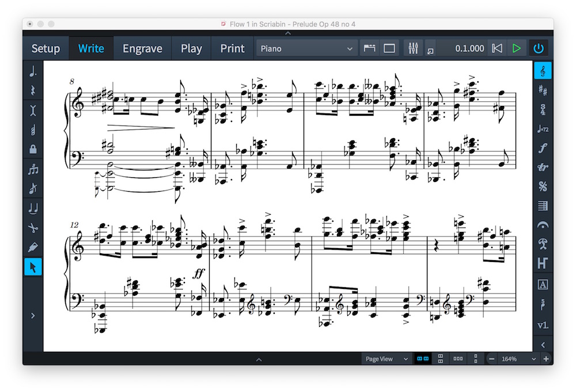This screenshot has width=576, height=392.
Task: Open the Dynamics panel
Action: click(543, 148)
